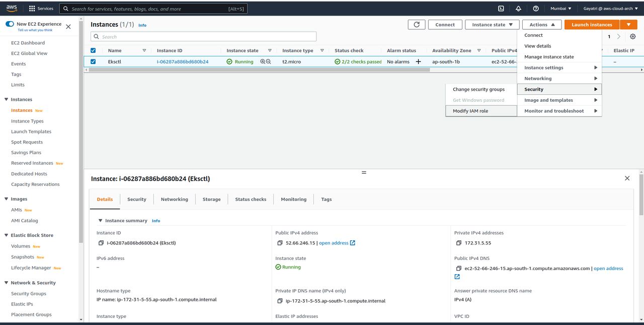
Task: Launch CloudShell from the top bar
Action: 501,9
